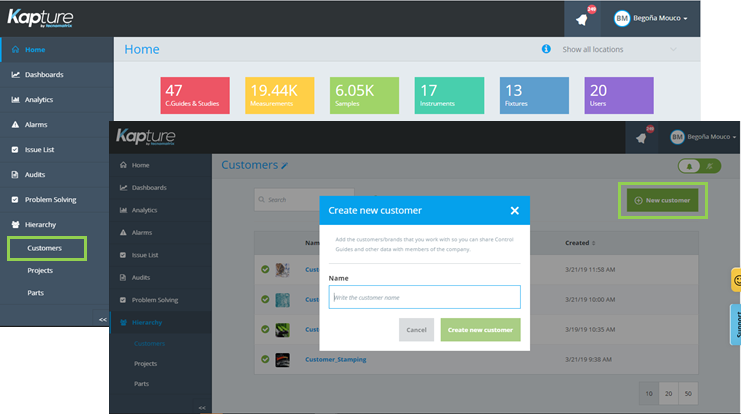Toggle status check for Customer_Stamping row
This screenshot has width=741, height=414.
(265, 360)
